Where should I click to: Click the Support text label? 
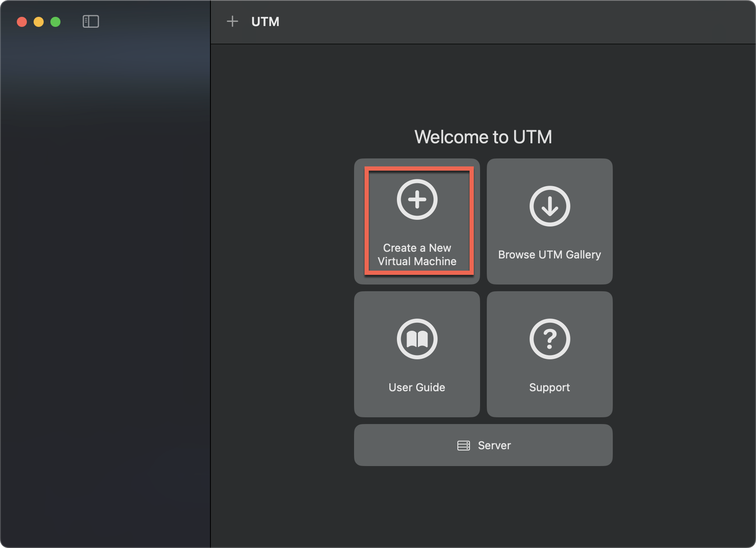click(549, 387)
